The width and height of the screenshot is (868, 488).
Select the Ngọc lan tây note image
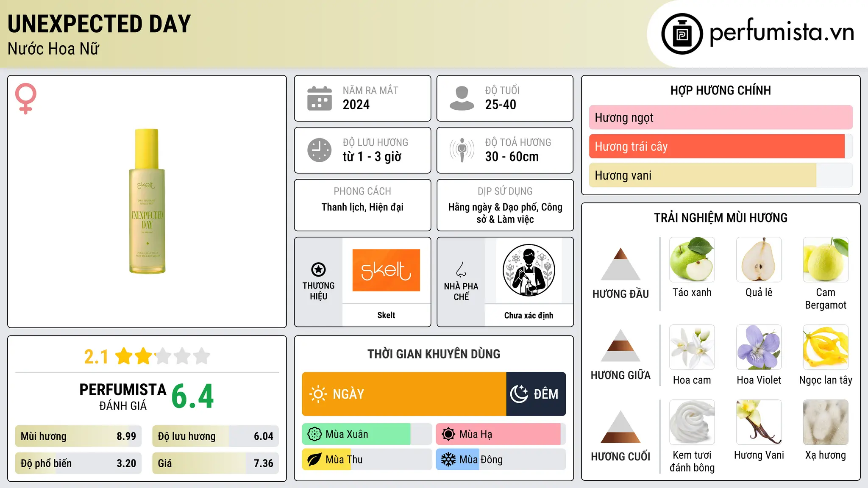click(x=826, y=347)
